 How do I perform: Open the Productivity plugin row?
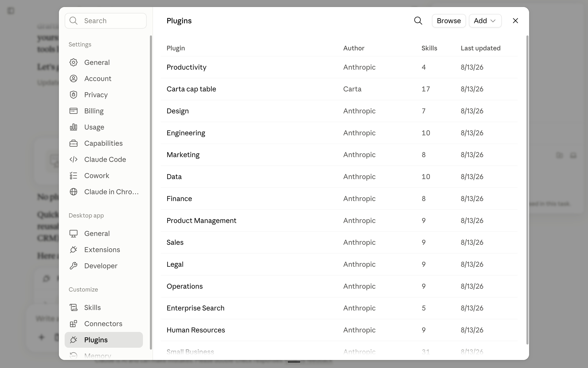pyautogui.click(x=339, y=67)
